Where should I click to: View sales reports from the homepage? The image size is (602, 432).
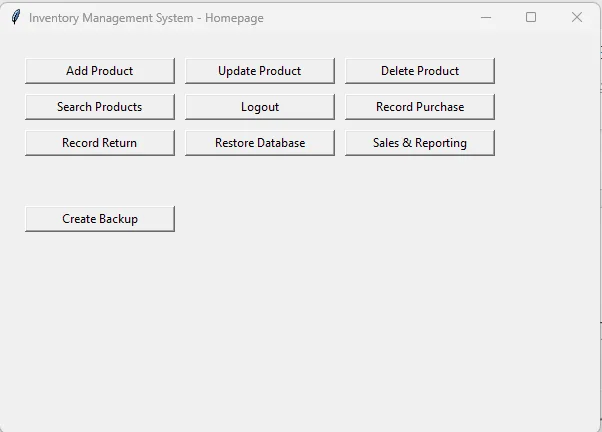420,143
